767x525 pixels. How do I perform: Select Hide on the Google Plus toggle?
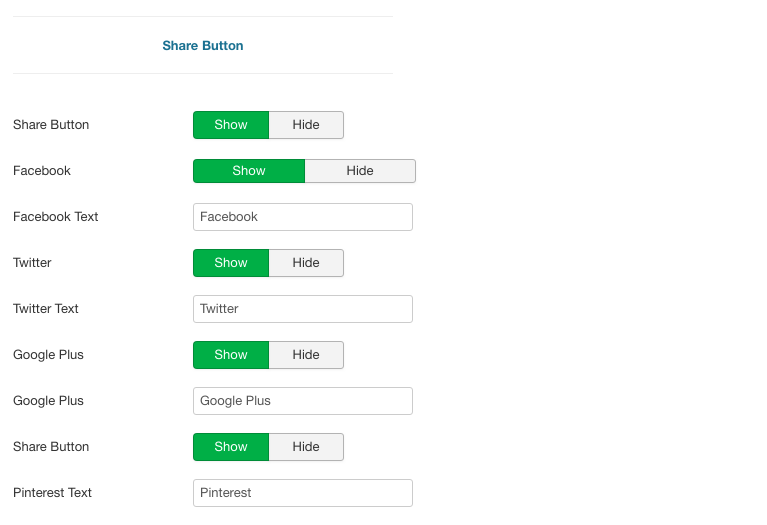pyautogui.click(x=306, y=355)
